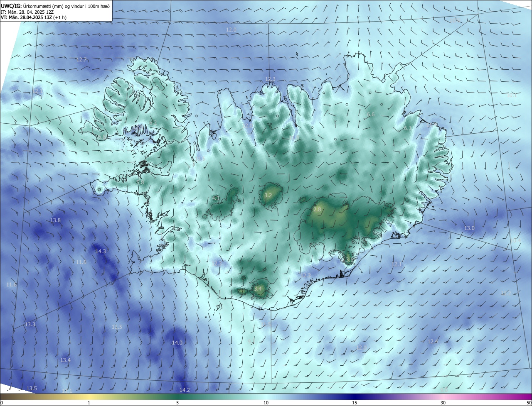Image resolution: width=532 pixels, height=406 pixels.
Task: Click the 'VT: Mán. 28.04.2025 13Z (+1 h)' line
Action: [34, 17]
